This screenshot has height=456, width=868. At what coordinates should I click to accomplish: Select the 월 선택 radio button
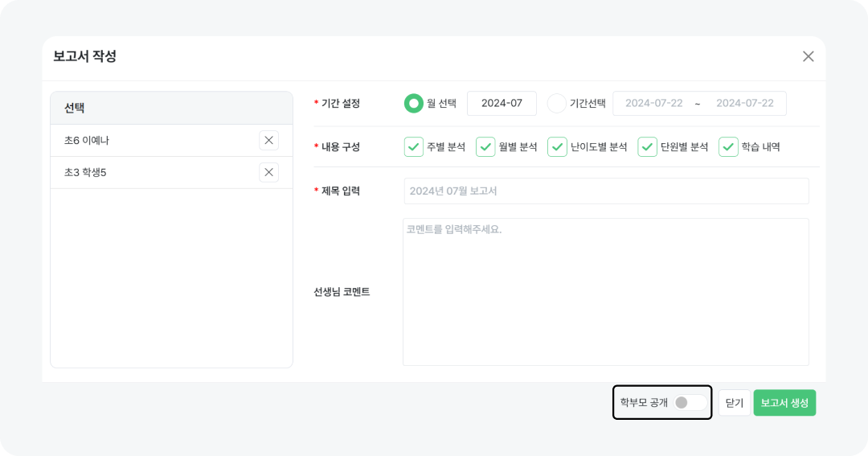413,103
